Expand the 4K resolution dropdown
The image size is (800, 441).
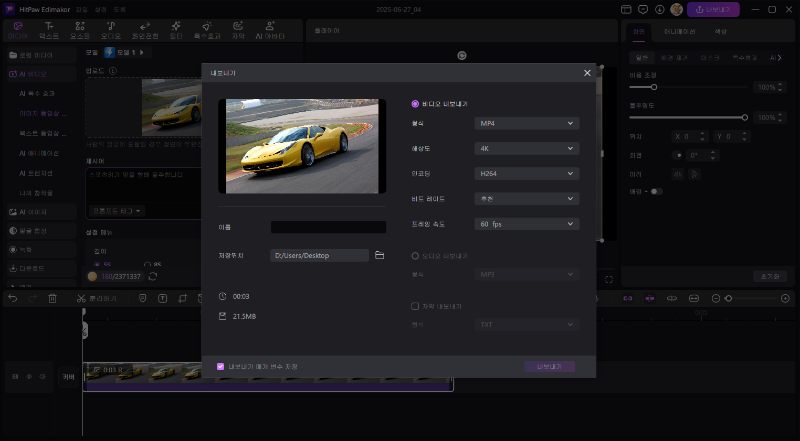(x=526, y=148)
